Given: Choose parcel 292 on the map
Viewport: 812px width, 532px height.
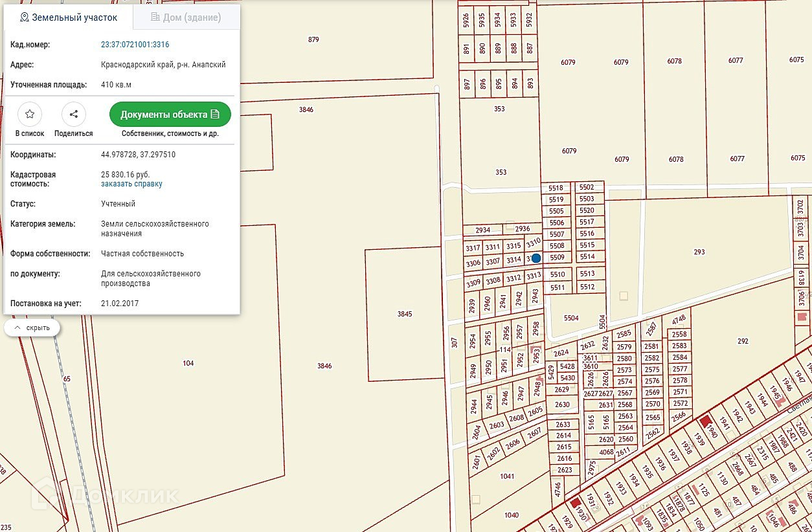Looking at the screenshot, I should [x=742, y=341].
